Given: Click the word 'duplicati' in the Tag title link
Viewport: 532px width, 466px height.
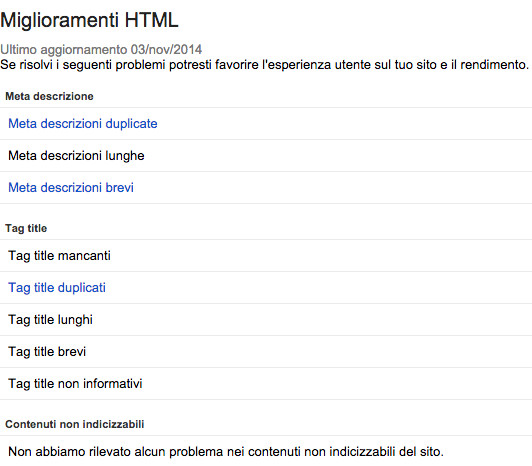Looking at the screenshot, I should tap(82, 288).
